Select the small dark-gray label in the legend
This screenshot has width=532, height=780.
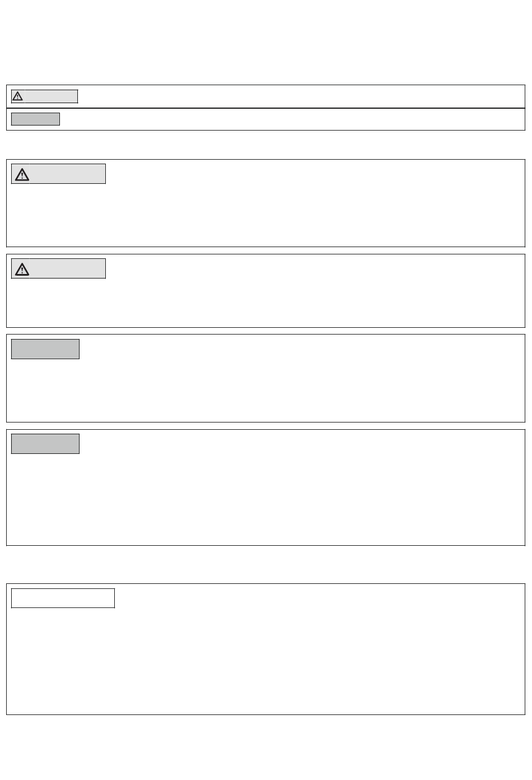pos(35,119)
